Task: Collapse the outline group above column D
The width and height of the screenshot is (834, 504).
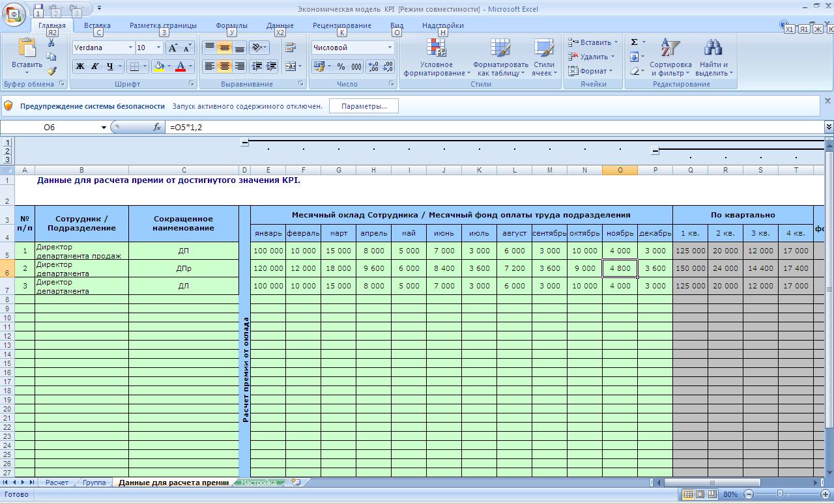Action: 244,141
